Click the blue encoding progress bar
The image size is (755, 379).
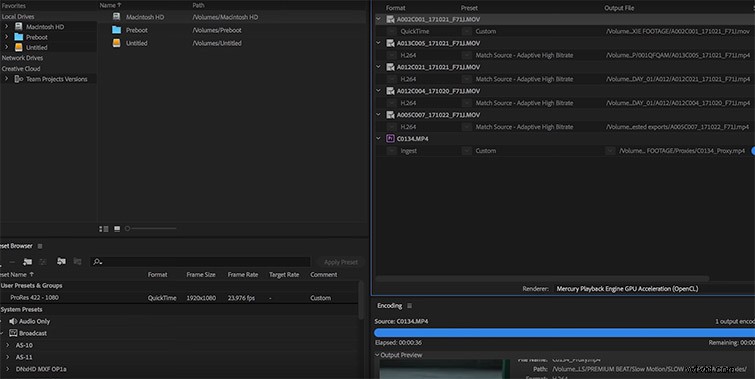(x=564, y=332)
